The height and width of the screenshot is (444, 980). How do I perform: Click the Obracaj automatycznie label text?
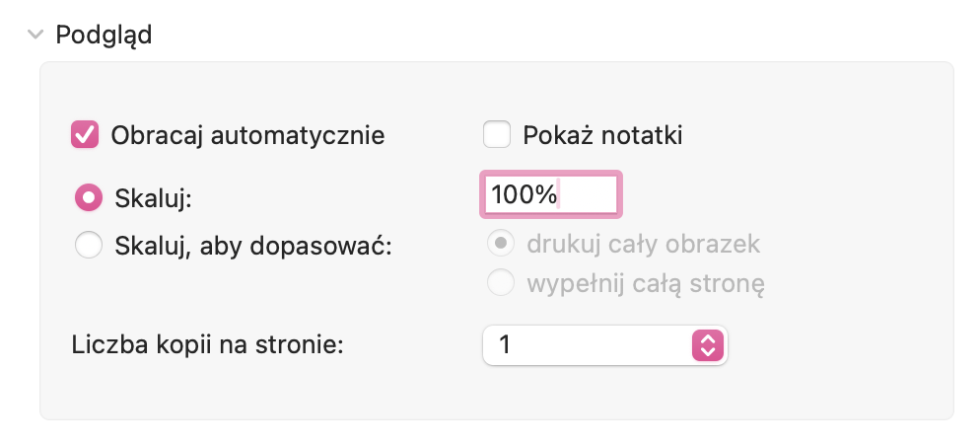[247, 134]
